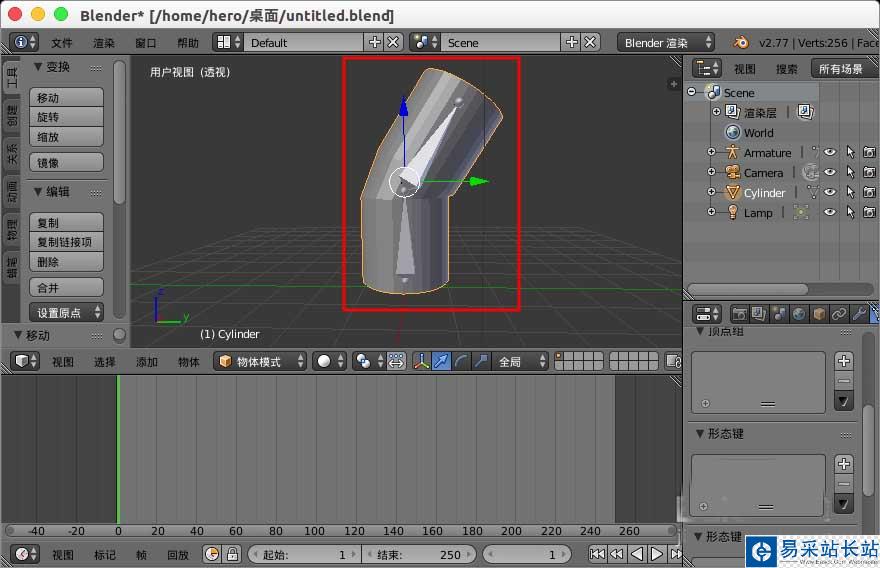Open the Blender 渲染 engine dropdown
This screenshot has width=880, height=568.
click(x=666, y=43)
